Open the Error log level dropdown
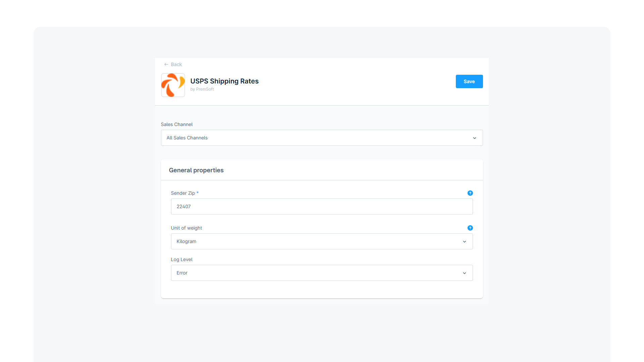Screen dimensions: 644x362 (322, 273)
